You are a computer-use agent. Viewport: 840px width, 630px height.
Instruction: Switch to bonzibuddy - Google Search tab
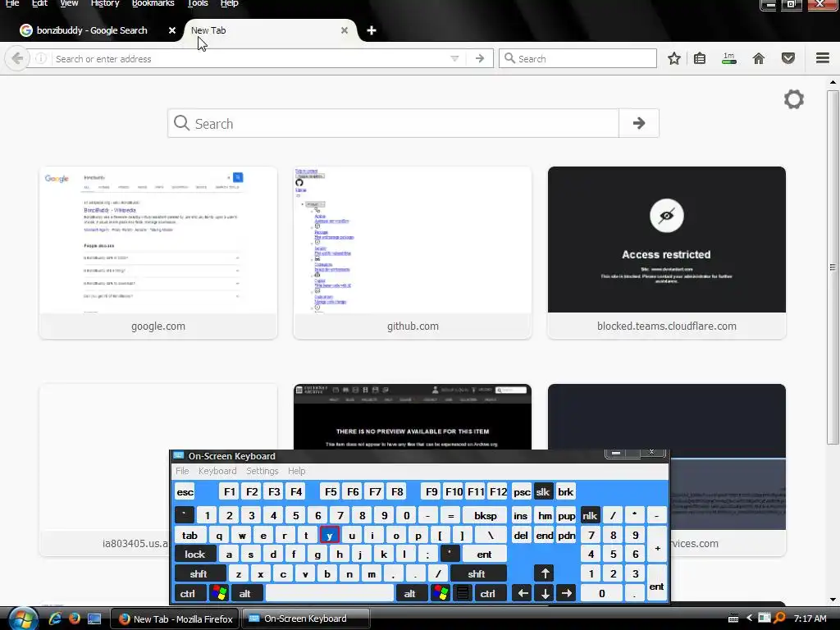point(92,30)
